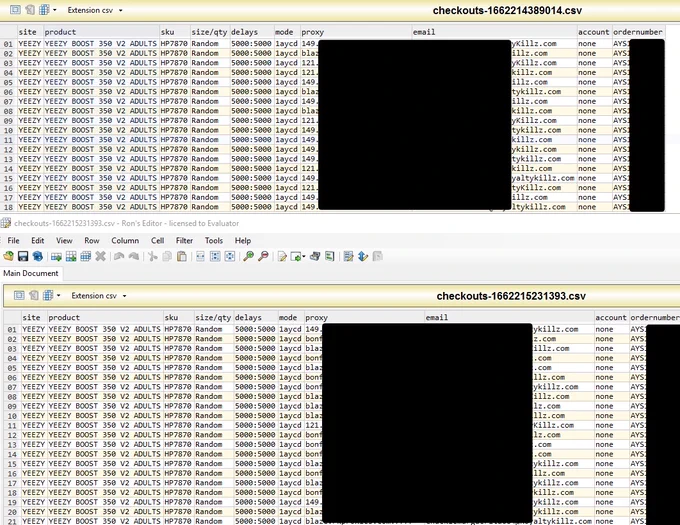The image size is (680, 525).
Task: Click the table edit icon with pencil
Action: pyautogui.click(x=348, y=256)
